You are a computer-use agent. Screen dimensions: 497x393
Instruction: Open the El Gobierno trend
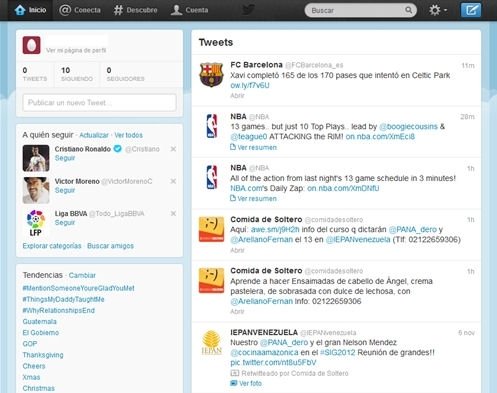[x=41, y=333]
